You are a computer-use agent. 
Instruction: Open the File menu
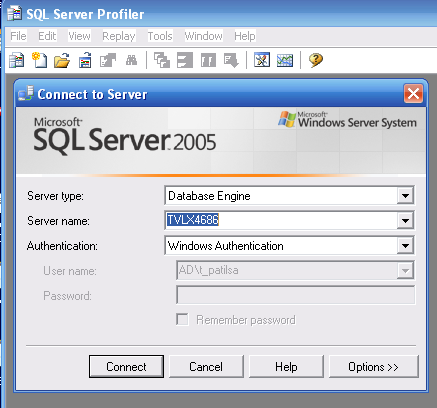[18, 36]
